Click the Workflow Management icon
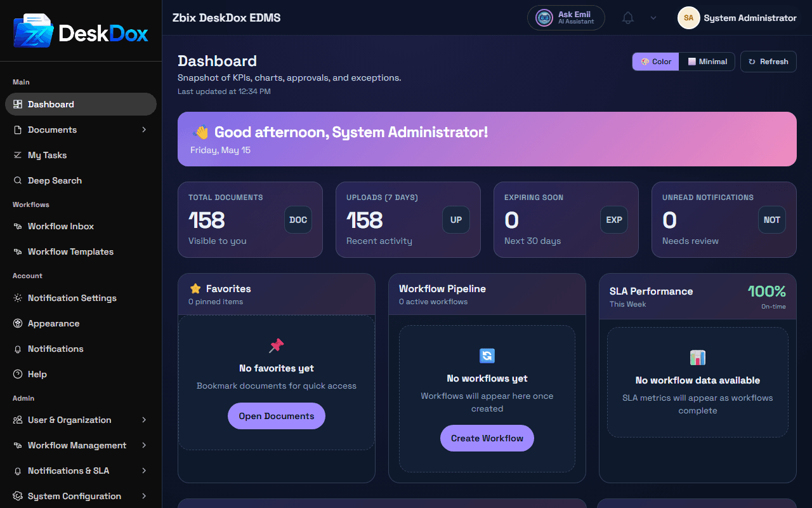 point(18,445)
